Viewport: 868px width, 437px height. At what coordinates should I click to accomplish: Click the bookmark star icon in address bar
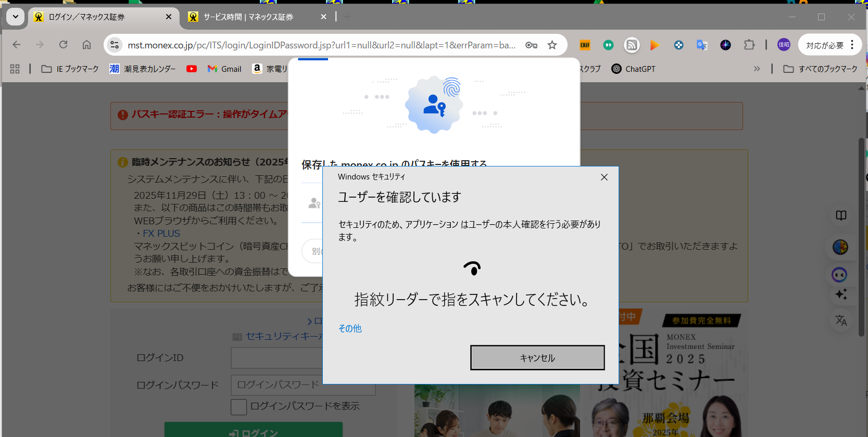[x=552, y=45]
